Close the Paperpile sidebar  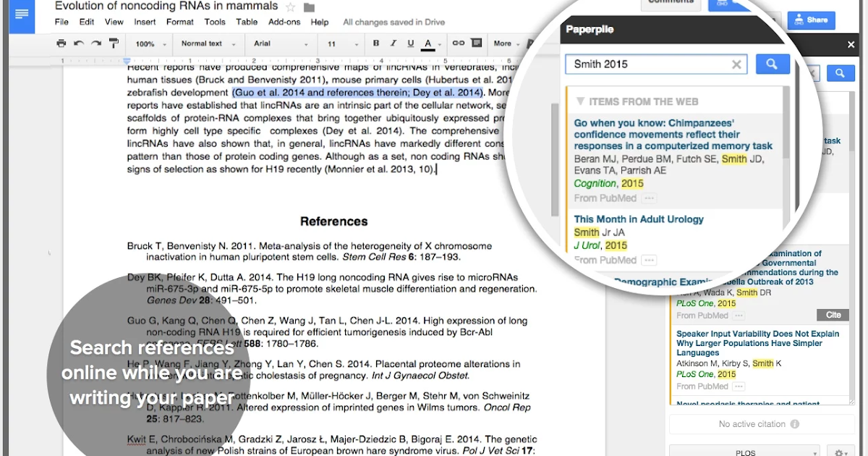click(851, 45)
